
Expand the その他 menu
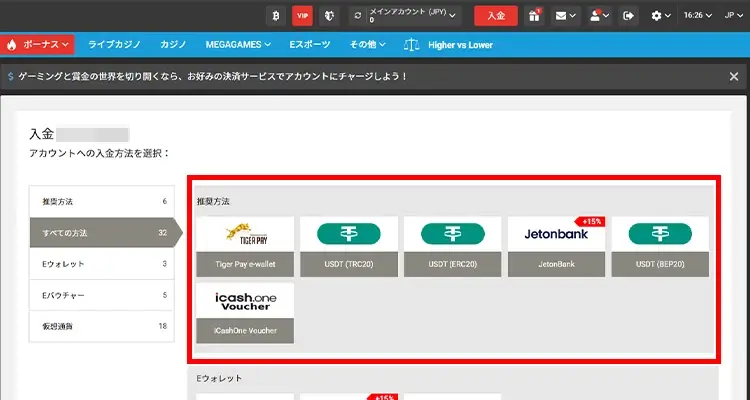tap(367, 44)
